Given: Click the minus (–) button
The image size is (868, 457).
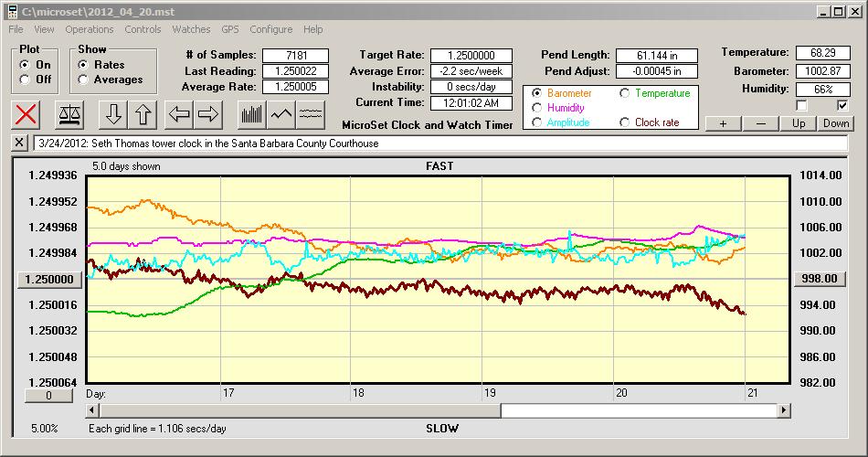Looking at the screenshot, I should (760, 123).
